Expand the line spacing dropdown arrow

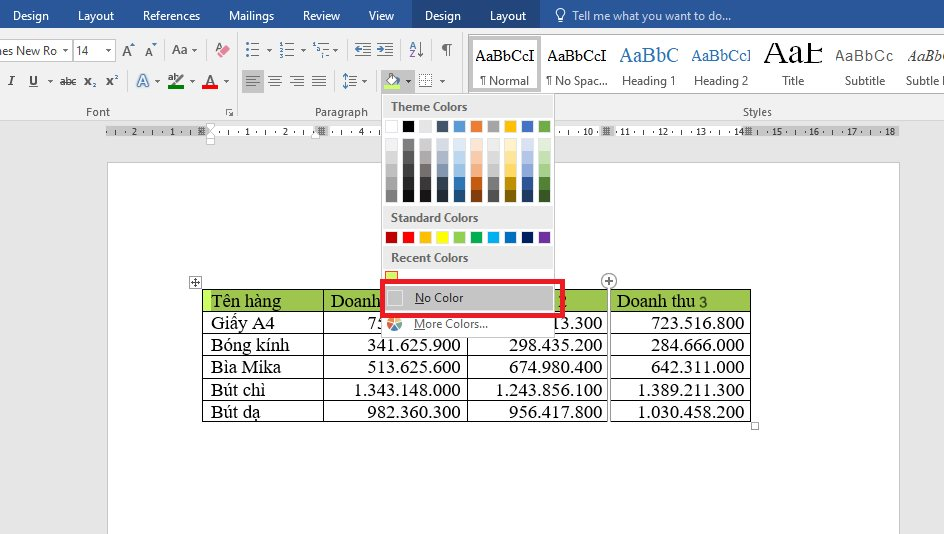tap(364, 81)
